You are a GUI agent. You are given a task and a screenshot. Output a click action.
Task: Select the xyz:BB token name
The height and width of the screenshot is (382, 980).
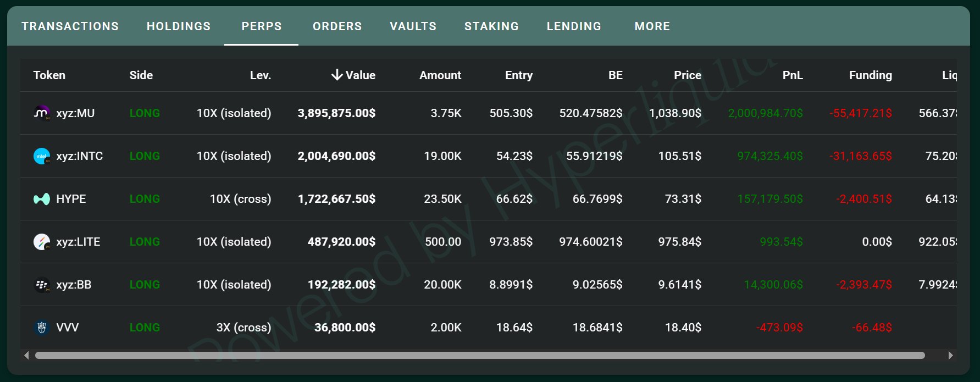click(x=74, y=285)
